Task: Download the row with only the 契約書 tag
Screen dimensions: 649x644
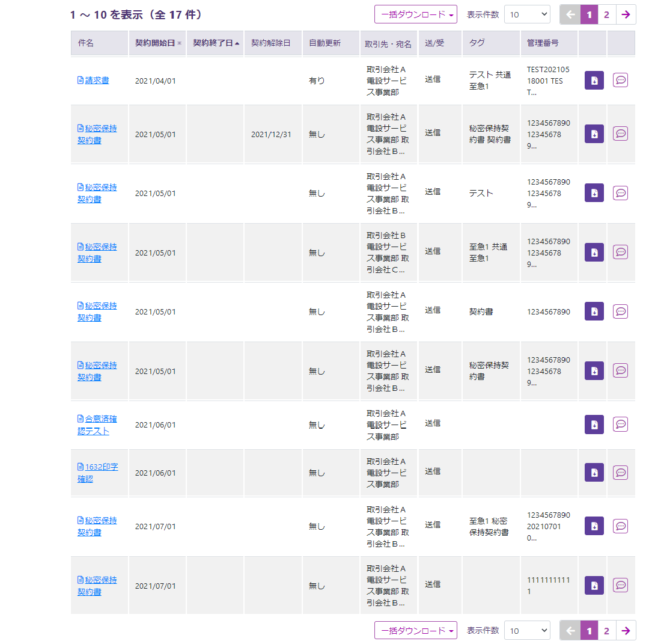Action: click(x=594, y=311)
